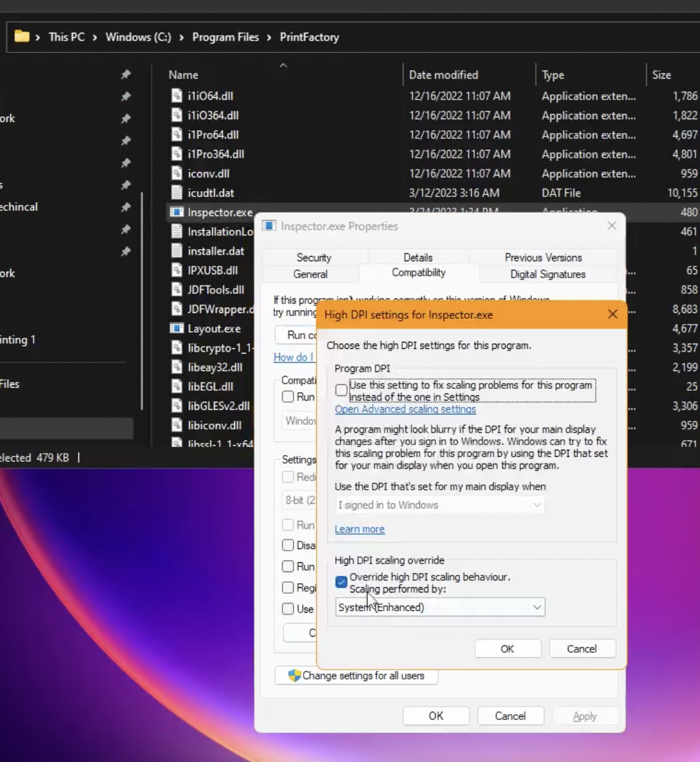Click the sort arrow above Name column
This screenshot has width=700, height=762.
[284, 65]
